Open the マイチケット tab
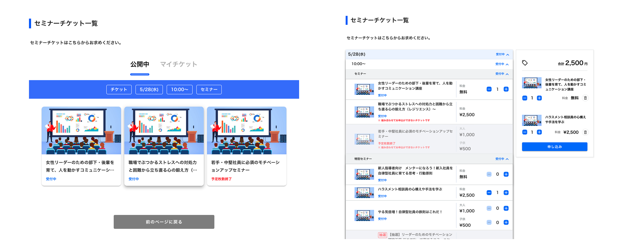 coord(179,64)
